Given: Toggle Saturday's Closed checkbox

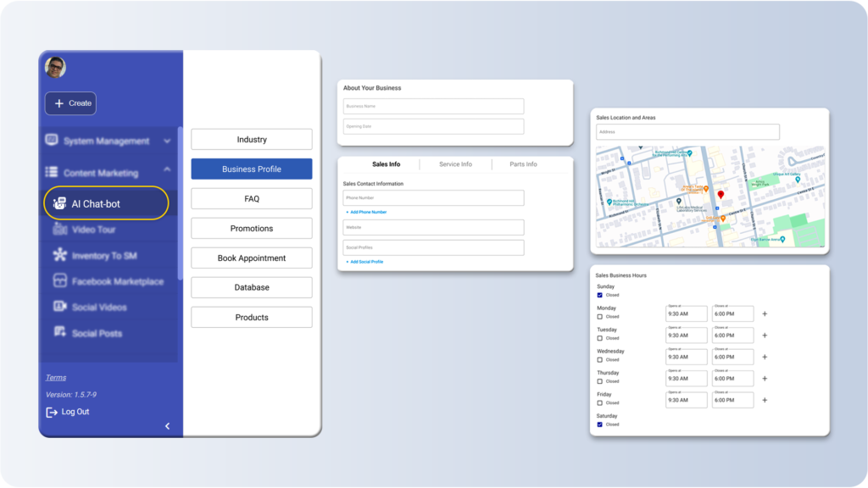Looking at the screenshot, I should 600,424.
